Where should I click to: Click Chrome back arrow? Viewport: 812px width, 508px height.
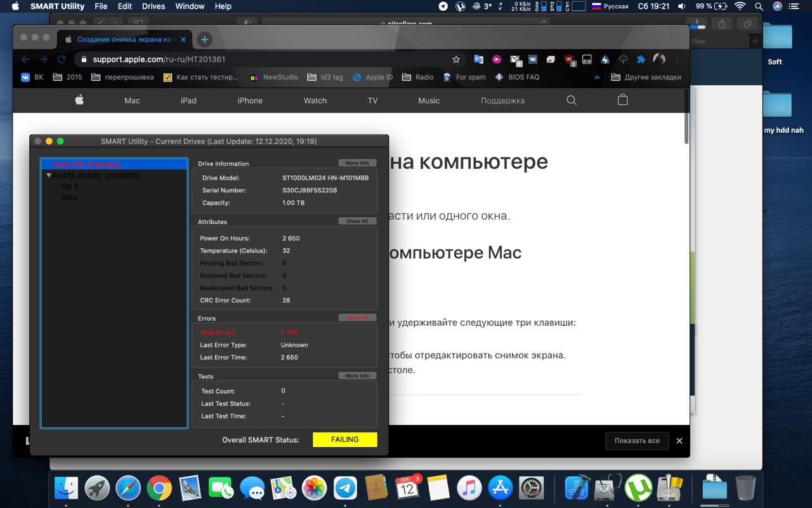click(x=25, y=59)
